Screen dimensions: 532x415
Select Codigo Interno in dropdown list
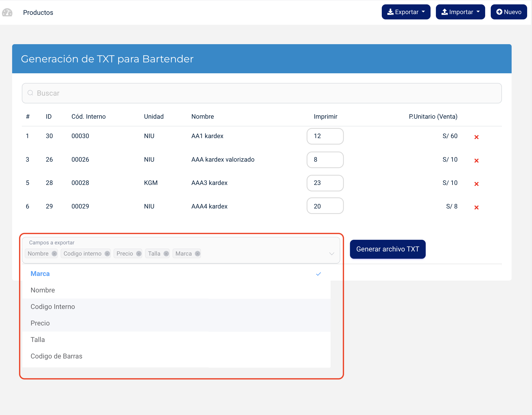(53, 306)
